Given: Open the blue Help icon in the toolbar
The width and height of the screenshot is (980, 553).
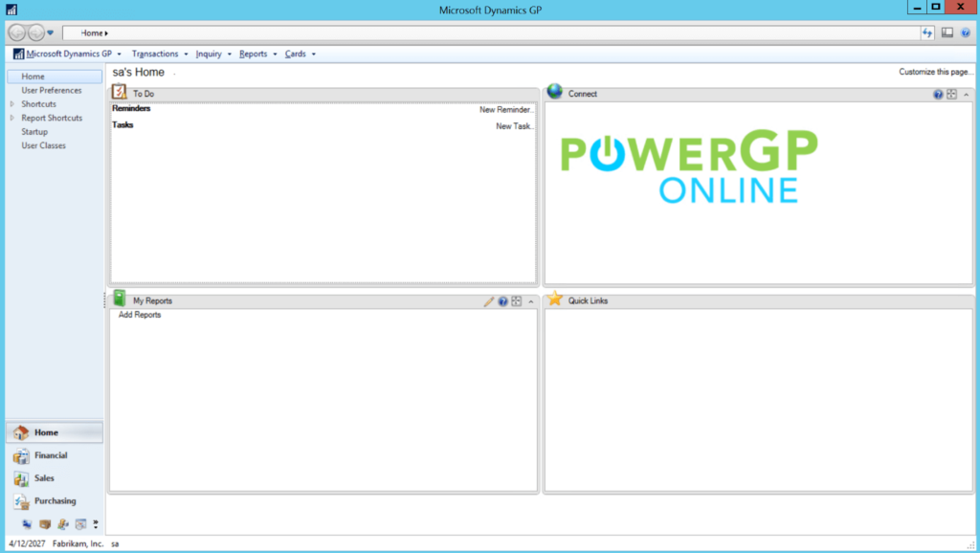Looking at the screenshot, I should pyautogui.click(x=967, y=33).
